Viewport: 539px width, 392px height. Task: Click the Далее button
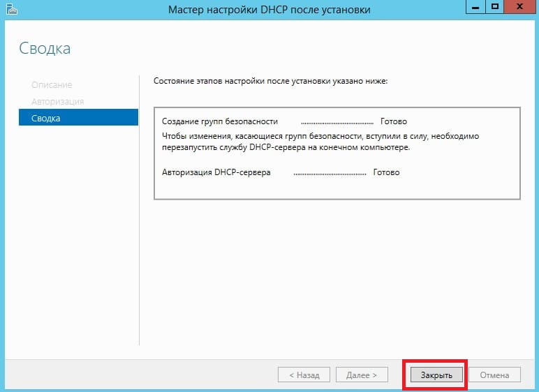point(362,375)
